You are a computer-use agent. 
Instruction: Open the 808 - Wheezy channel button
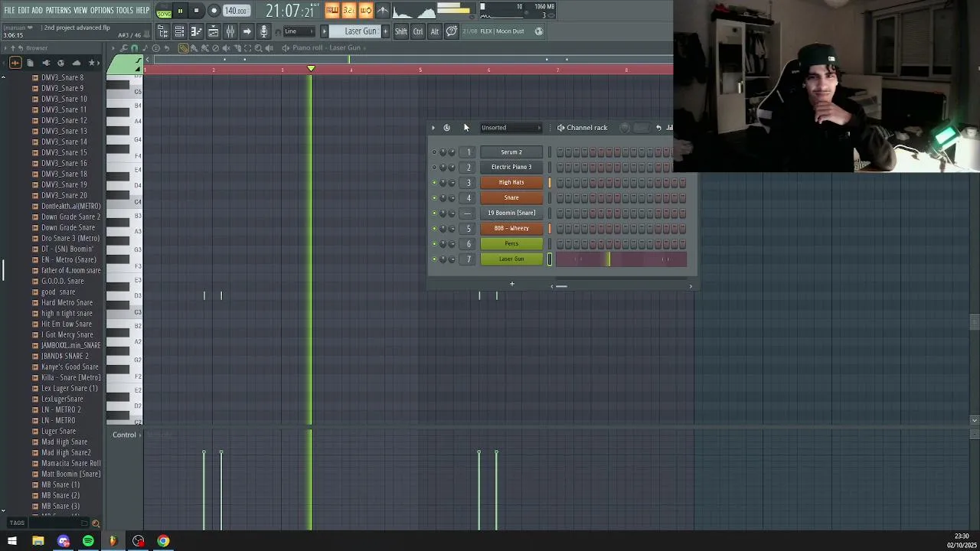point(511,228)
